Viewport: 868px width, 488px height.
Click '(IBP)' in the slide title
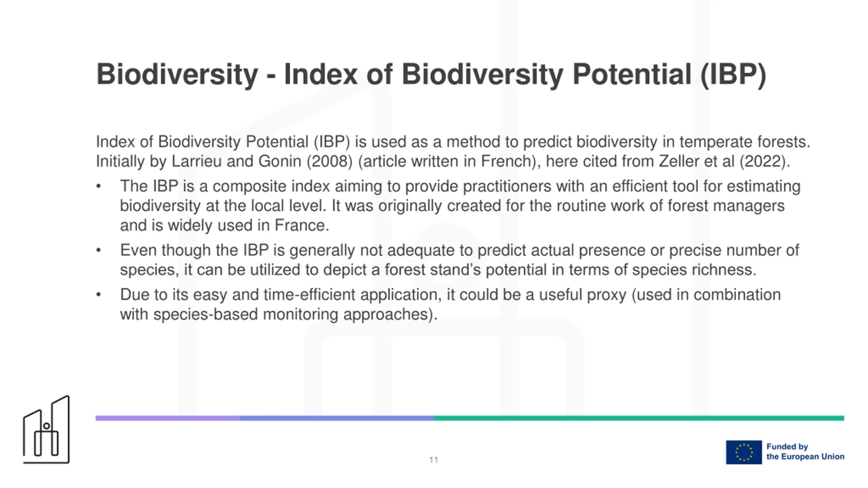pos(733,75)
